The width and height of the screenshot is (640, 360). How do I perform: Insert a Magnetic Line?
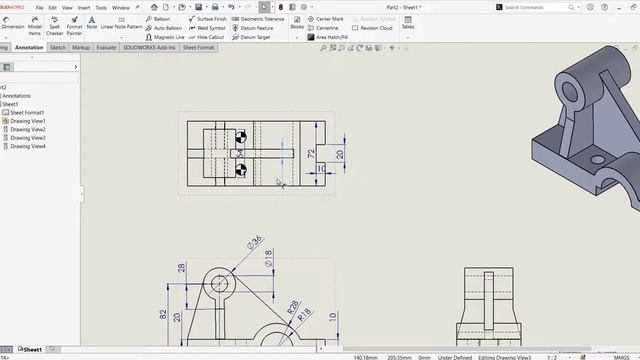pyautogui.click(x=165, y=37)
